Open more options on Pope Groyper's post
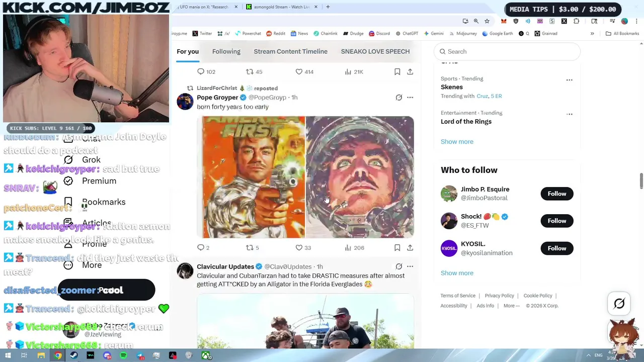This screenshot has height=362, width=644. coord(410,98)
